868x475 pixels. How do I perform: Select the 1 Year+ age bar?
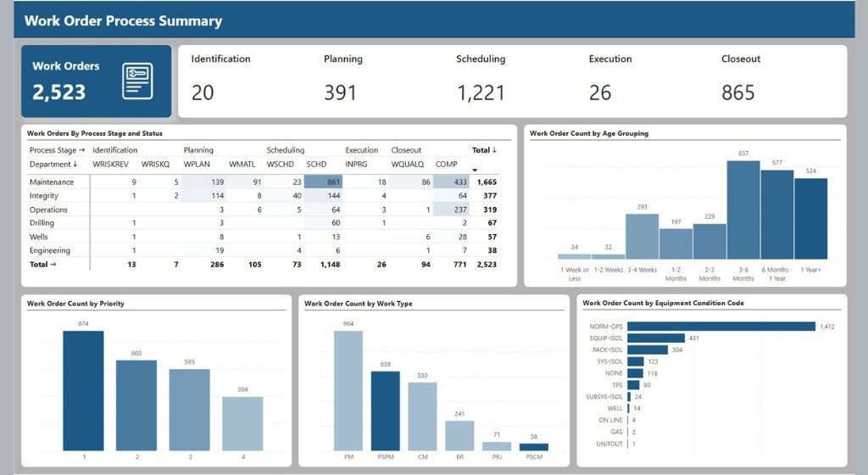click(811, 219)
